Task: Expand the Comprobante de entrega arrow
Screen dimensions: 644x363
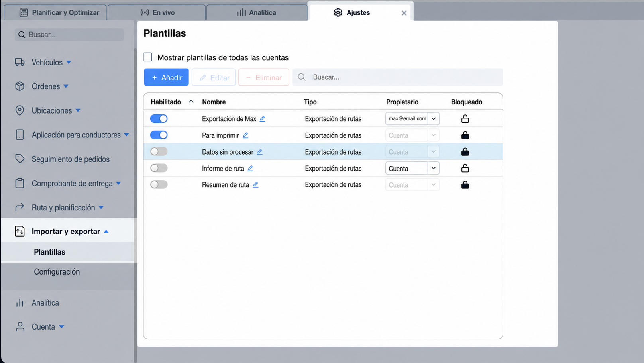Action: point(118,183)
